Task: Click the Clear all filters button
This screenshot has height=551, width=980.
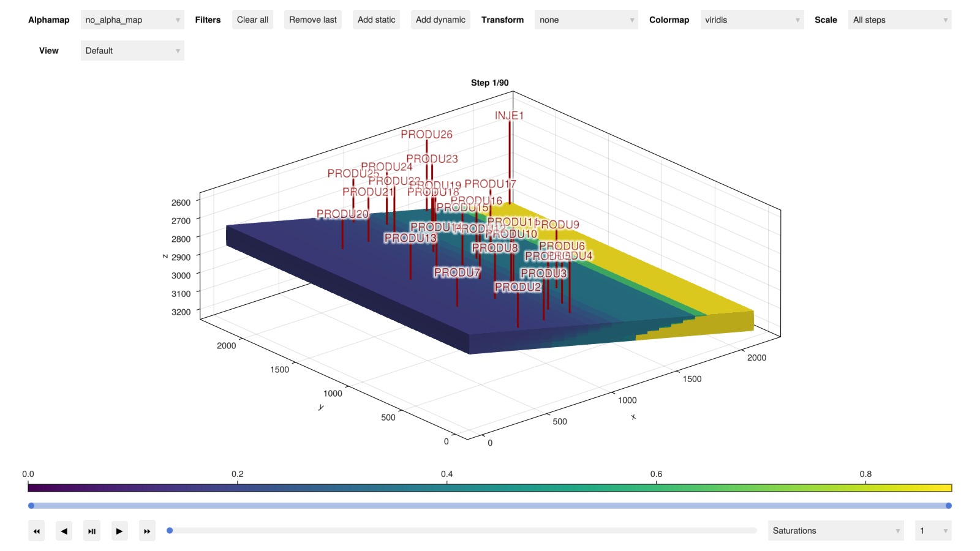Action: coord(252,20)
